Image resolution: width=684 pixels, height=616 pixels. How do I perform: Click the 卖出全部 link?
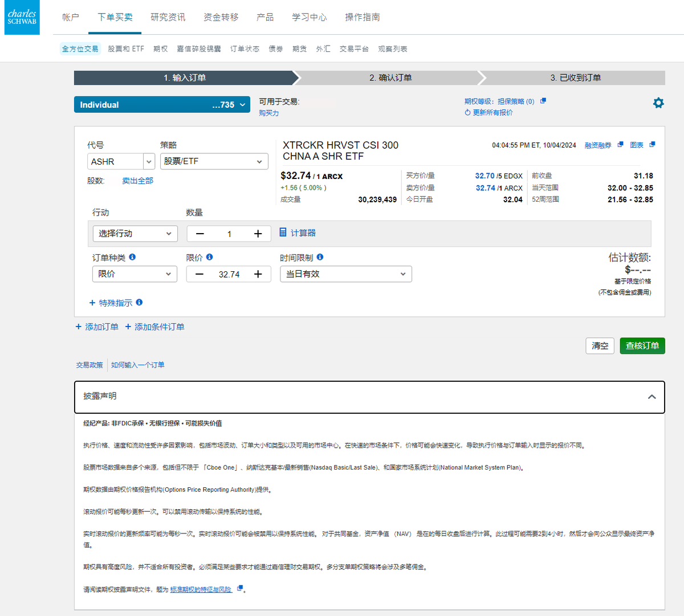(137, 181)
